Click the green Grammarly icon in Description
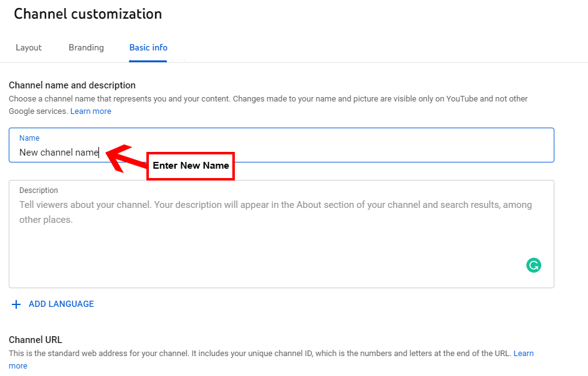 click(534, 265)
